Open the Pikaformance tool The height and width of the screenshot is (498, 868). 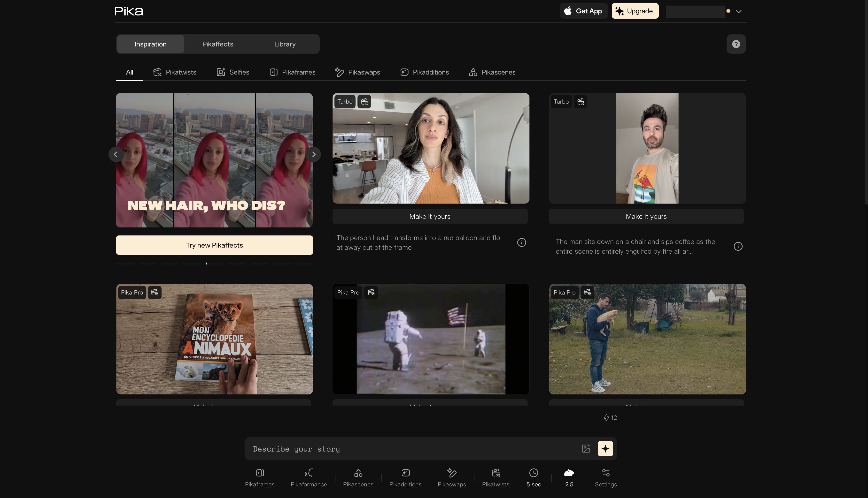click(x=308, y=473)
